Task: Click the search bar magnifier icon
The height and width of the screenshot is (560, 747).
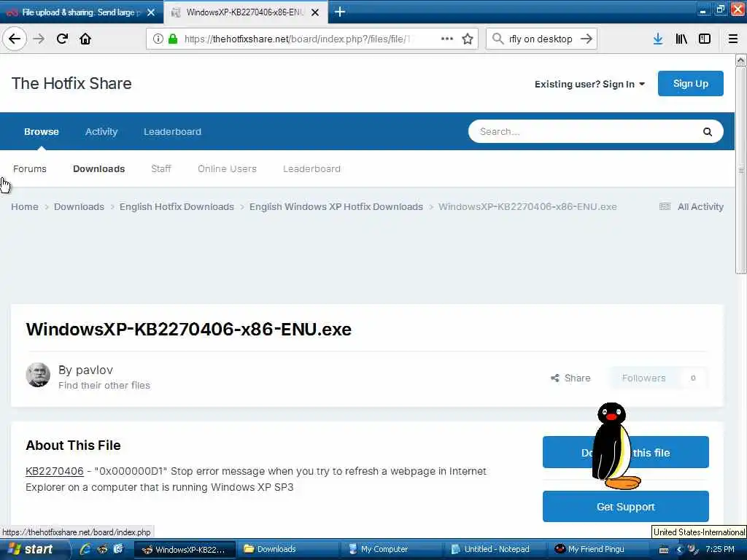Action: pos(498,39)
